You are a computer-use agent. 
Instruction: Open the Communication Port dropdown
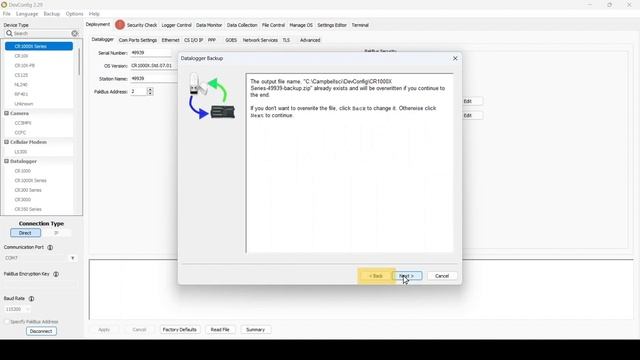73,258
